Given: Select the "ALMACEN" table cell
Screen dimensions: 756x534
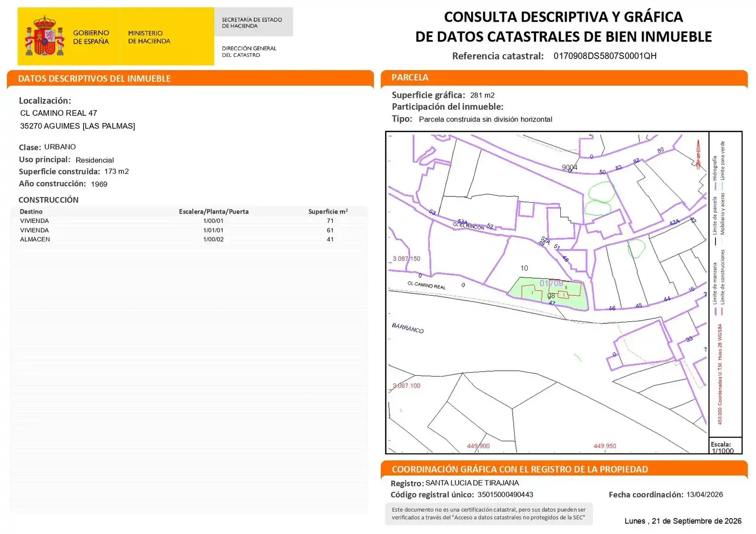Looking at the screenshot, I should [x=35, y=239].
